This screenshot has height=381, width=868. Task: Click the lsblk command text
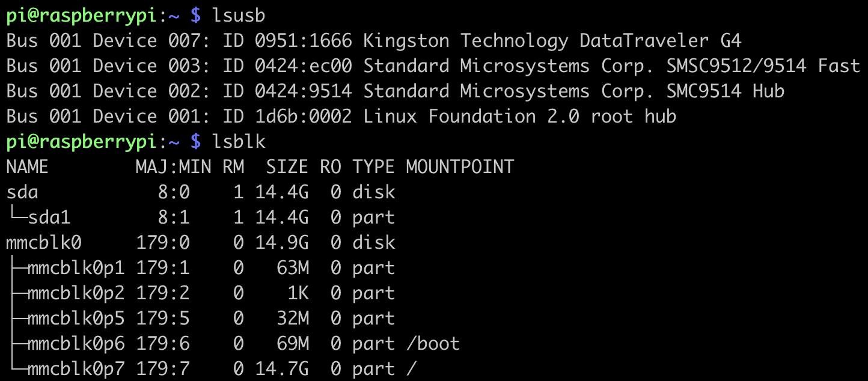(239, 142)
